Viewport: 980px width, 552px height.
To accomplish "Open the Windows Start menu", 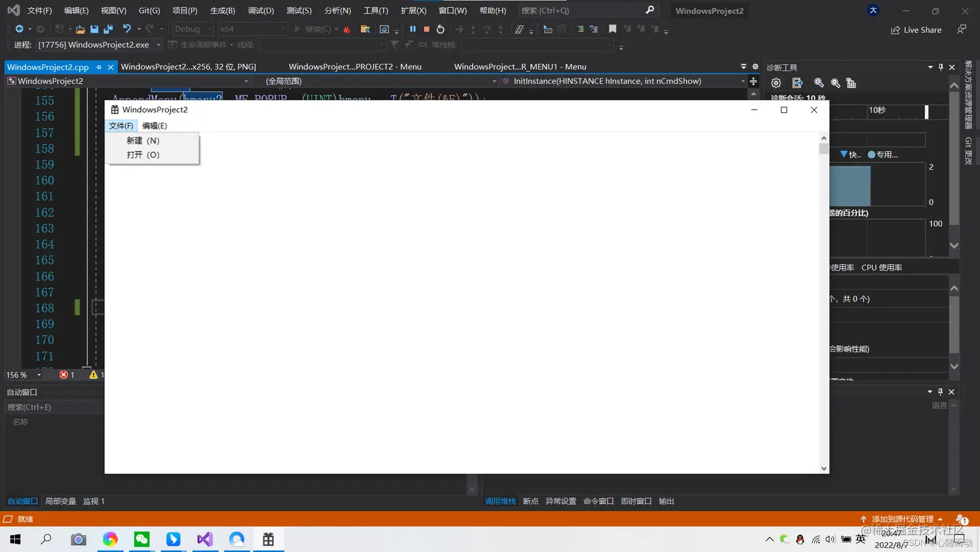I will pos(16,539).
